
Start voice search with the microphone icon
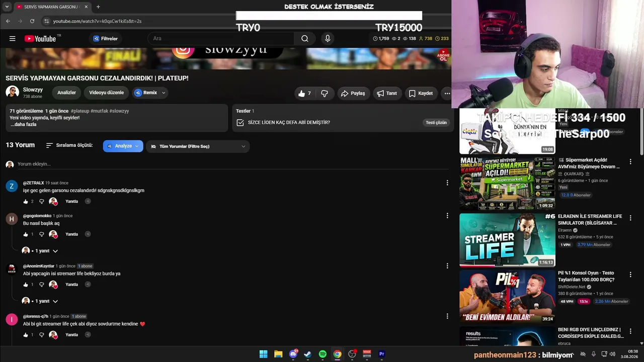click(328, 39)
